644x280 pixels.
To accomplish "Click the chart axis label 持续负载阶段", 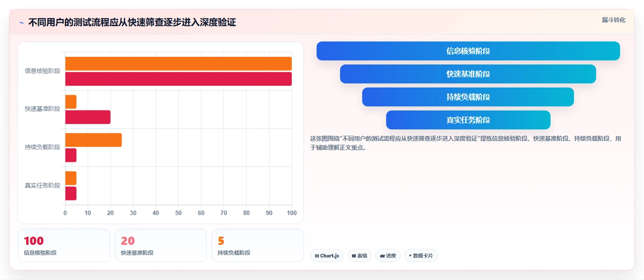I will 42,147.
